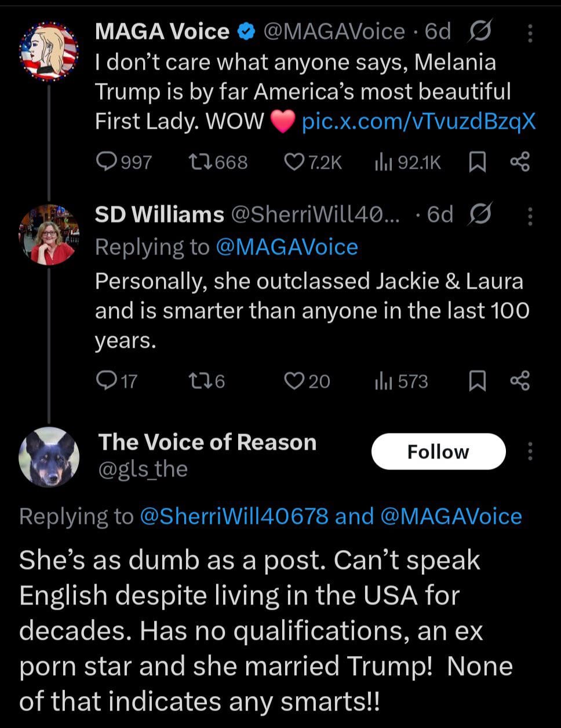
Task: Open more options on SD Williams reply
Action: [x=530, y=216]
